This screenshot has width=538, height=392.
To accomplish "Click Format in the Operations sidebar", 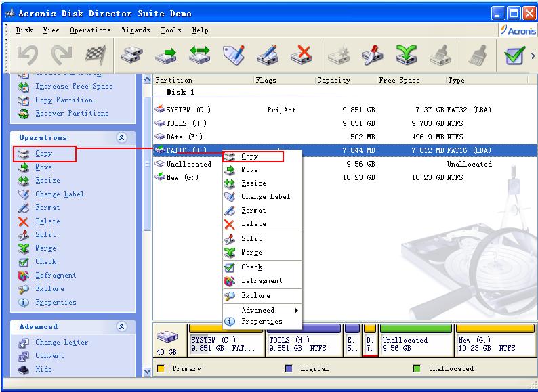I will tap(47, 207).
